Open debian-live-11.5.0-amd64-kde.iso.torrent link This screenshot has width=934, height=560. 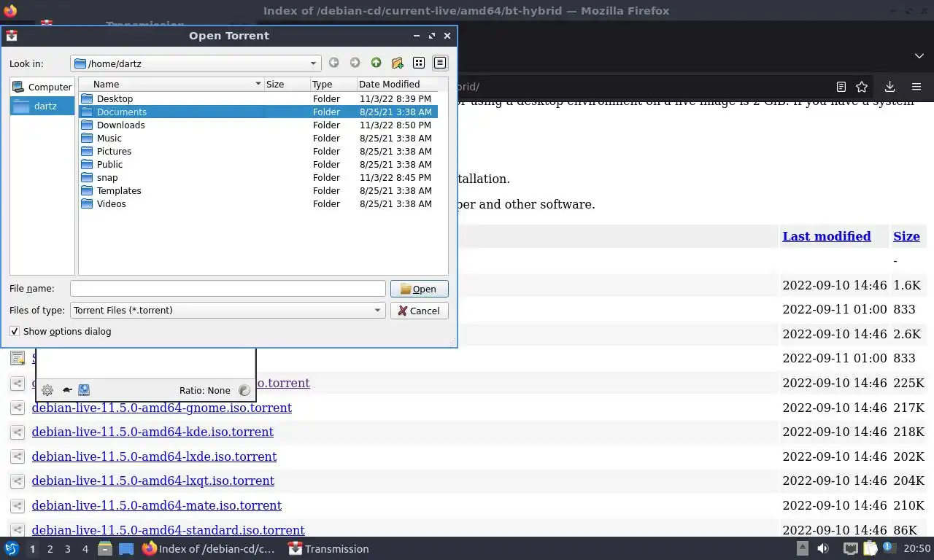click(x=153, y=432)
